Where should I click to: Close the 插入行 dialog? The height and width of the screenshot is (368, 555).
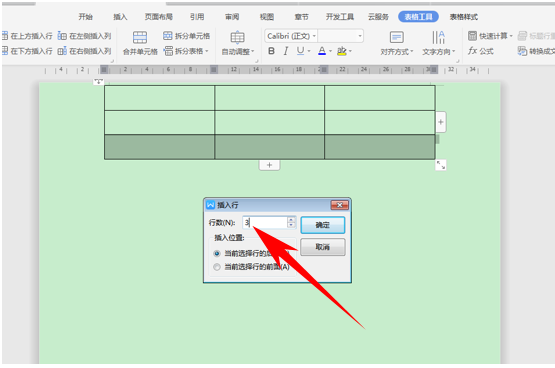339,205
